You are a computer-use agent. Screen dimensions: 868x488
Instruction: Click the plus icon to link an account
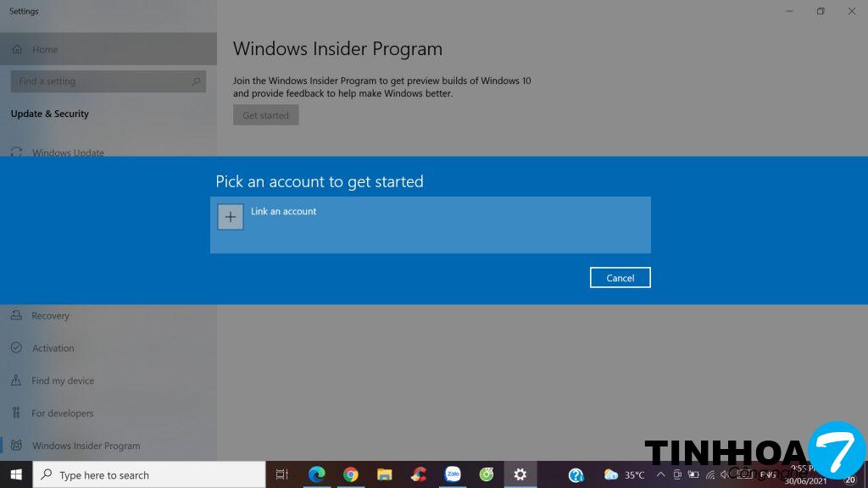point(230,217)
